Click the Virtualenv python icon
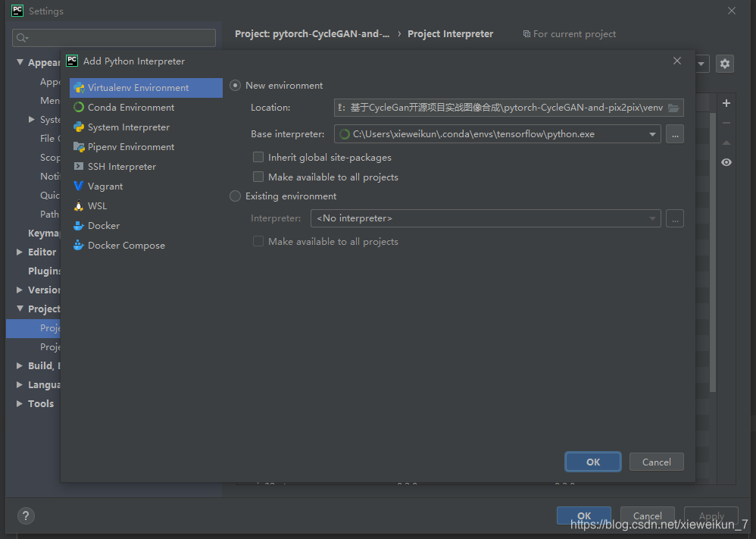The width and height of the screenshot is (756, 539). [x=79, y=88]
